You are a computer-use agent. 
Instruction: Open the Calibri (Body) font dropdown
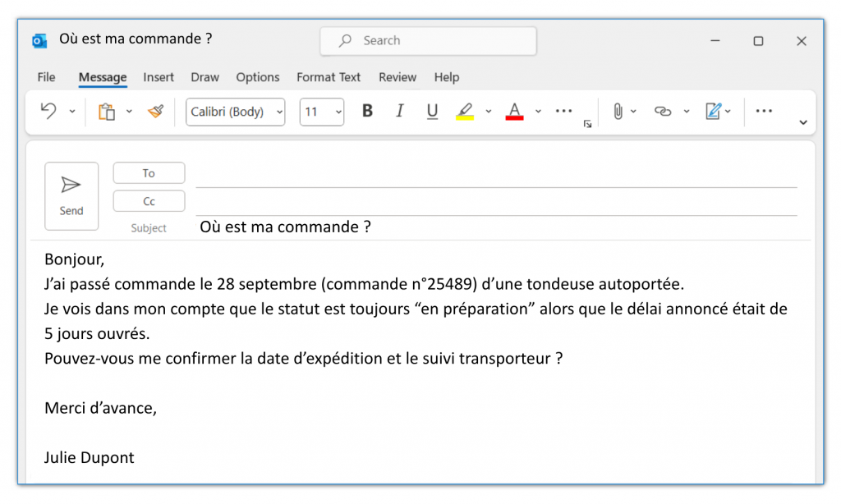pos(236,112)
